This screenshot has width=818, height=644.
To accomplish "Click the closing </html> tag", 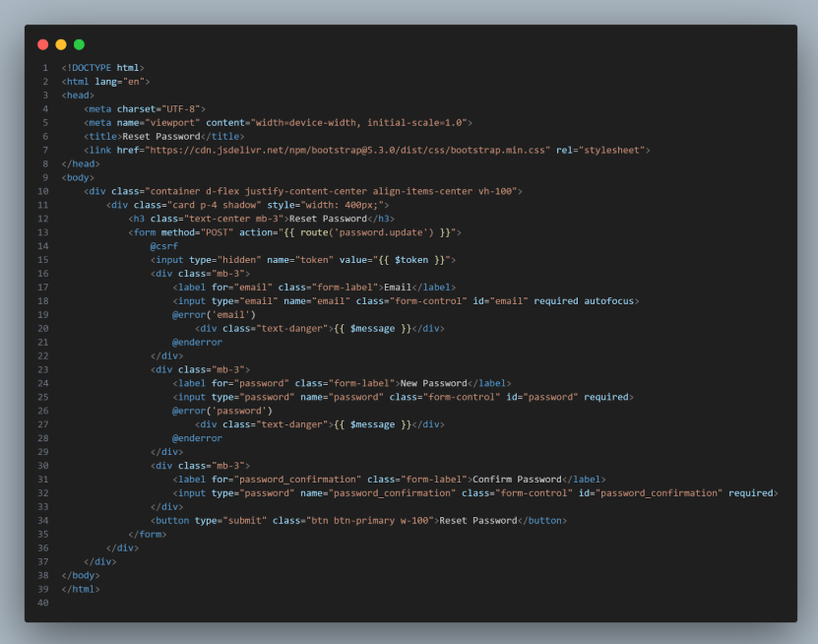I will click(x=81, y=589).
